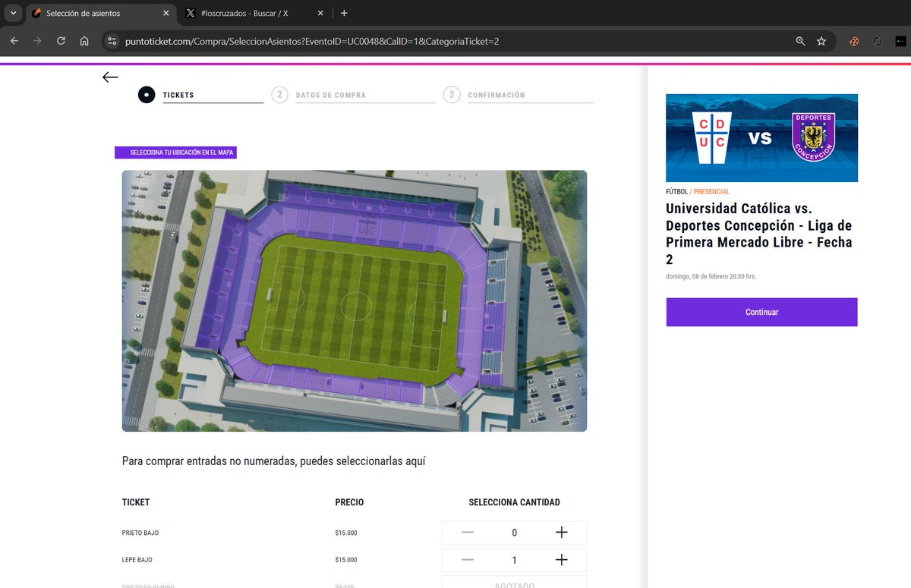Switch to the #loscruzados - Buscar / X tab

[x=256, y=13]
